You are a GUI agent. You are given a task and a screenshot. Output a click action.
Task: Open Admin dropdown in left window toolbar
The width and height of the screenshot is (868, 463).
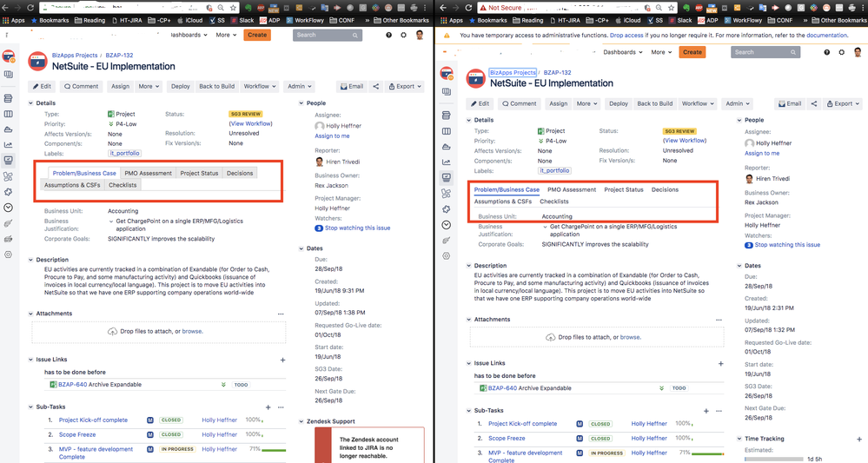point(300,86)
